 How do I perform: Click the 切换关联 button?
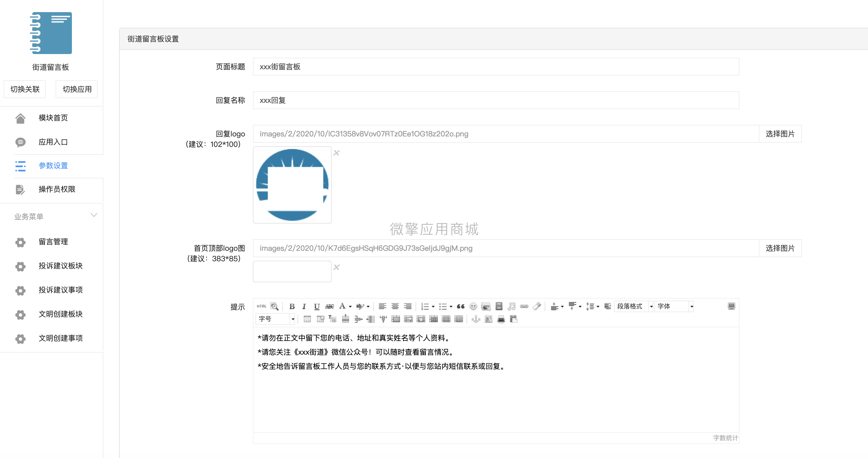click(x=25, y=89)
